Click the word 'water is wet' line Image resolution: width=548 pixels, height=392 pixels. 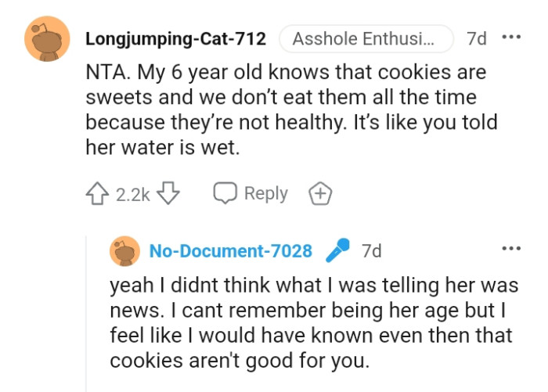point(163,147)
